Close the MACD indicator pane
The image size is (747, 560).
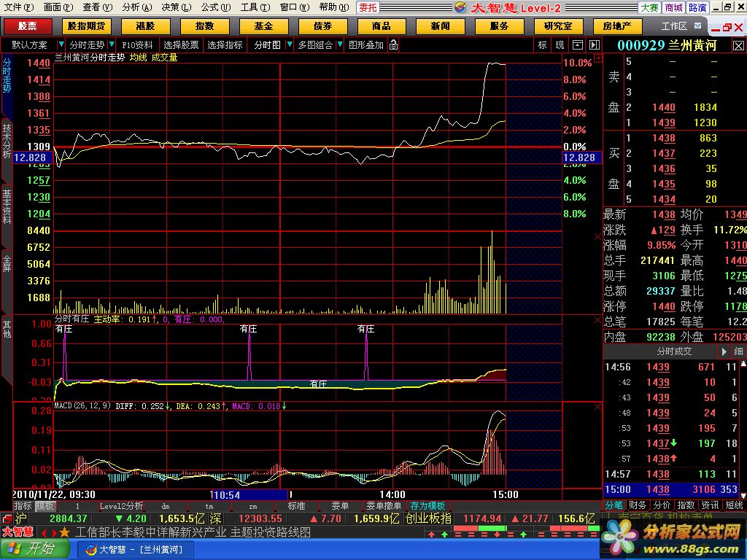point(598,407)
